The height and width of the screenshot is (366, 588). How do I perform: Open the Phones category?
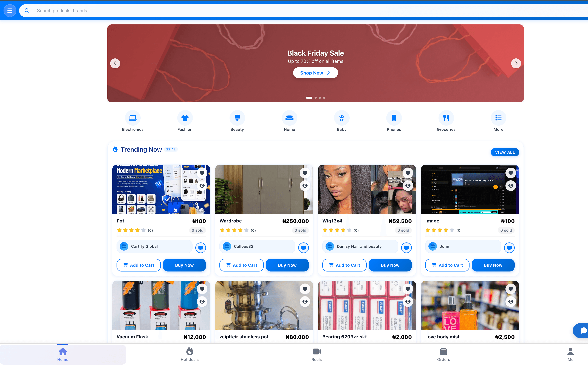tap(394, 121)
